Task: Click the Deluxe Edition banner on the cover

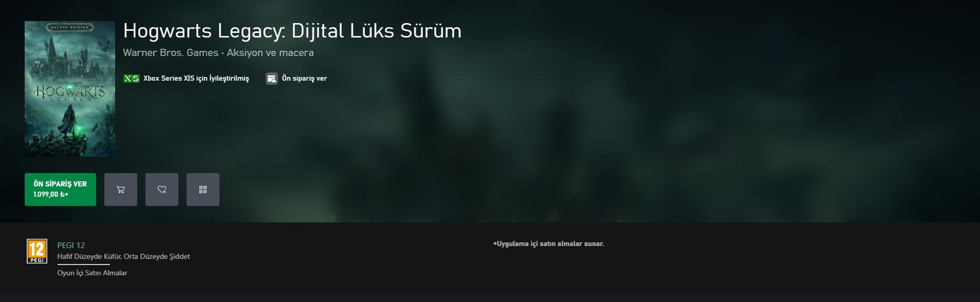Action: (x=70, y=27)
